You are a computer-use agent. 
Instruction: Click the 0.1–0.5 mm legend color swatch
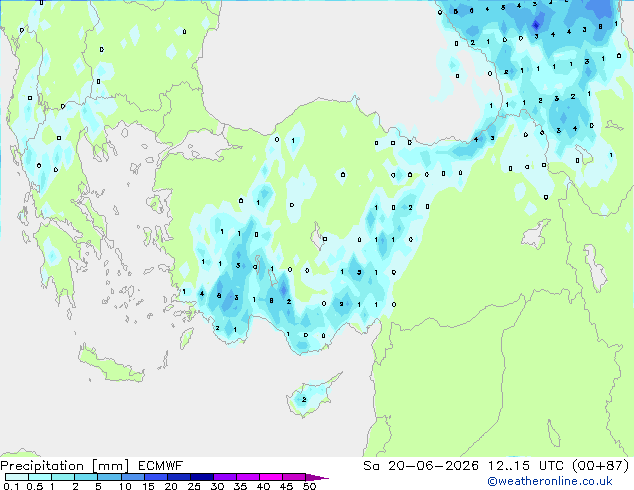pos(17,477)
